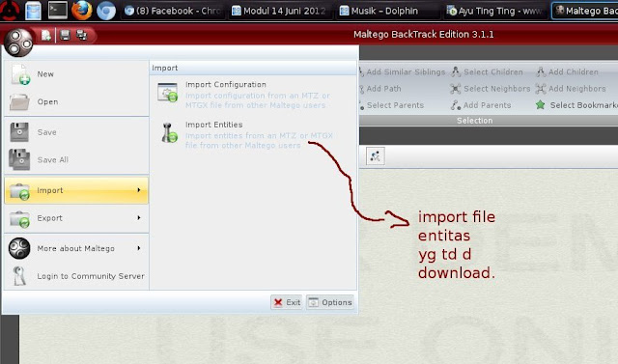The image size is (618, 364).
Task: Expand the Import submenu arrow
Action: (139, 190)
